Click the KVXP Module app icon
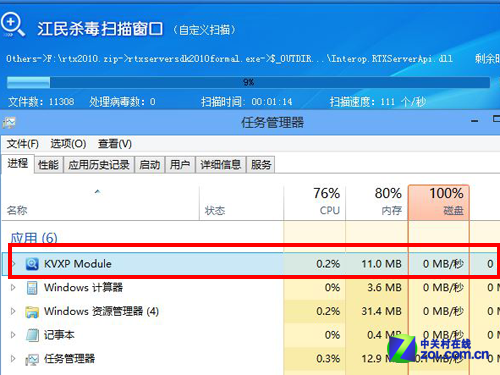The width and height of the screenshot is (500, 375). tap(32, 264)
